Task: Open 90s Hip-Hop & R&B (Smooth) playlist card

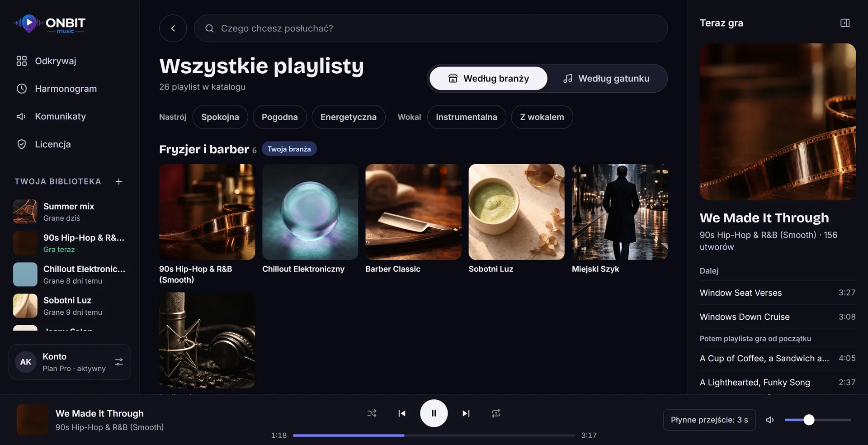Action: (207, 224)
